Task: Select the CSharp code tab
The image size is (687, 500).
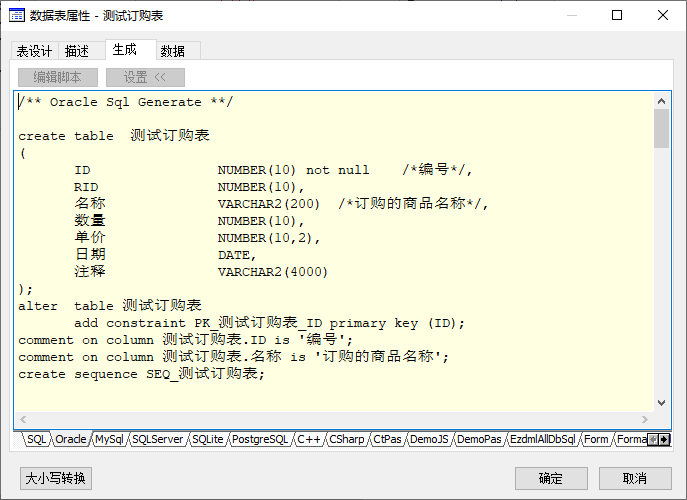Action: 347,439
